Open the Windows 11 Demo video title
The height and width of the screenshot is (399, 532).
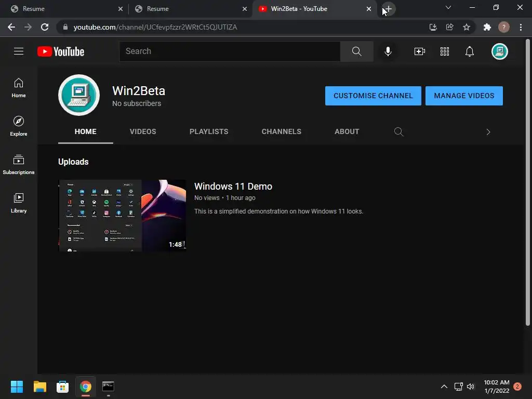pyautogui.click(x=233, y=187)
